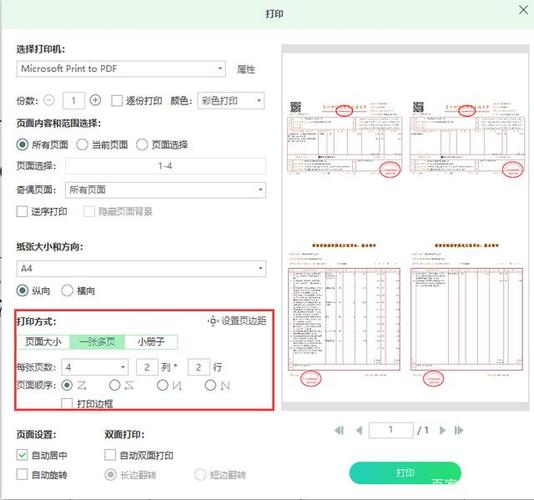
Task: Enable 自动双面打印 checkbox
Action: point(110,455)
